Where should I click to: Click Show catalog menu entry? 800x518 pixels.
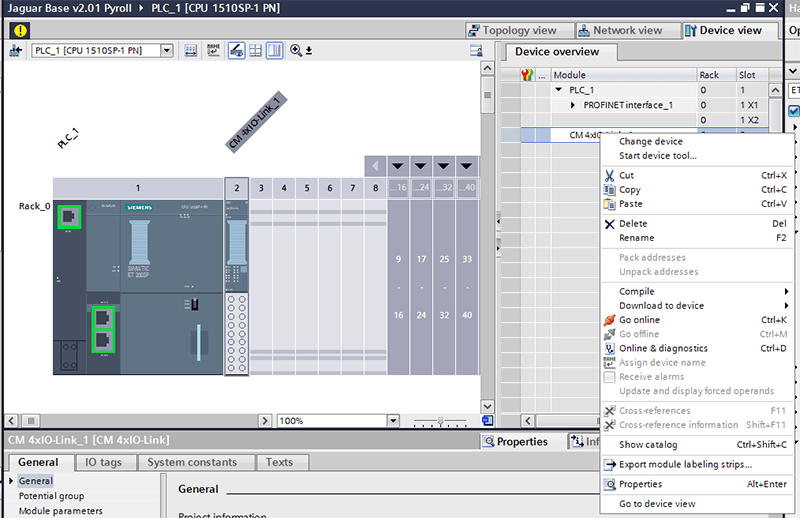tap(697, 445)
